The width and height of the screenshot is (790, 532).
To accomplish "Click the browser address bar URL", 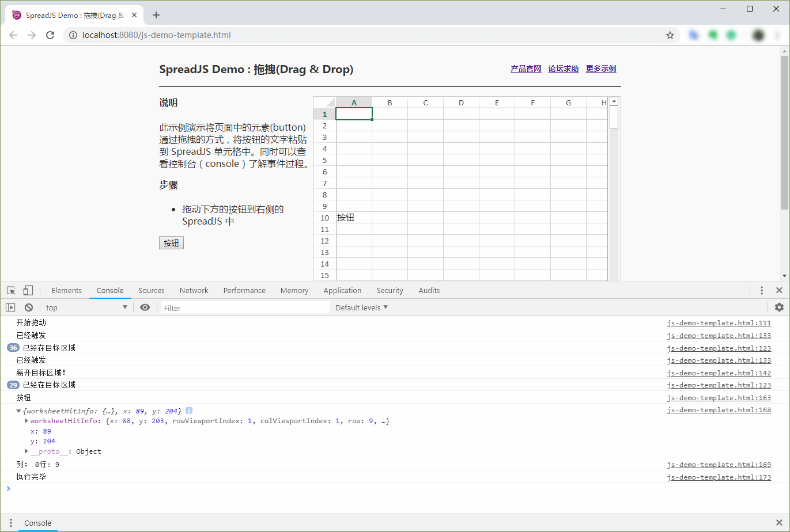I will (x=157, y=35).
